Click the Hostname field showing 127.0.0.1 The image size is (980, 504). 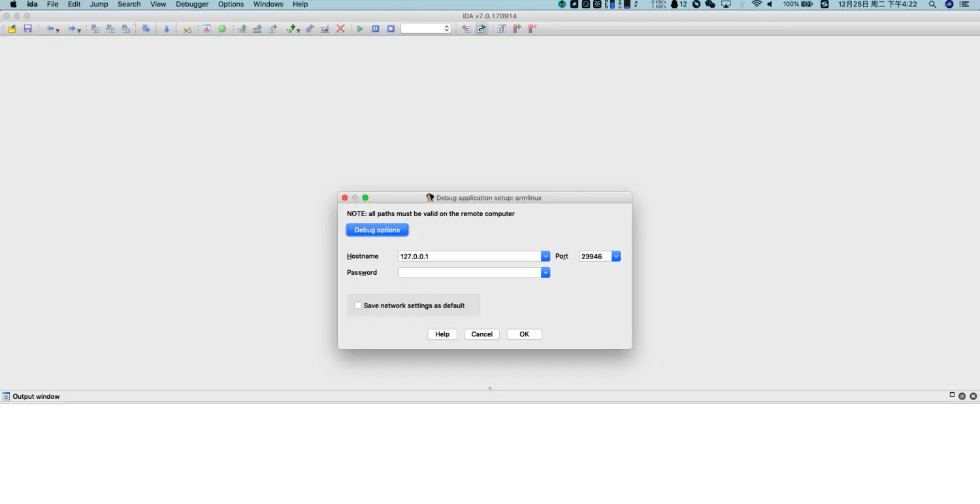point(470,257)
